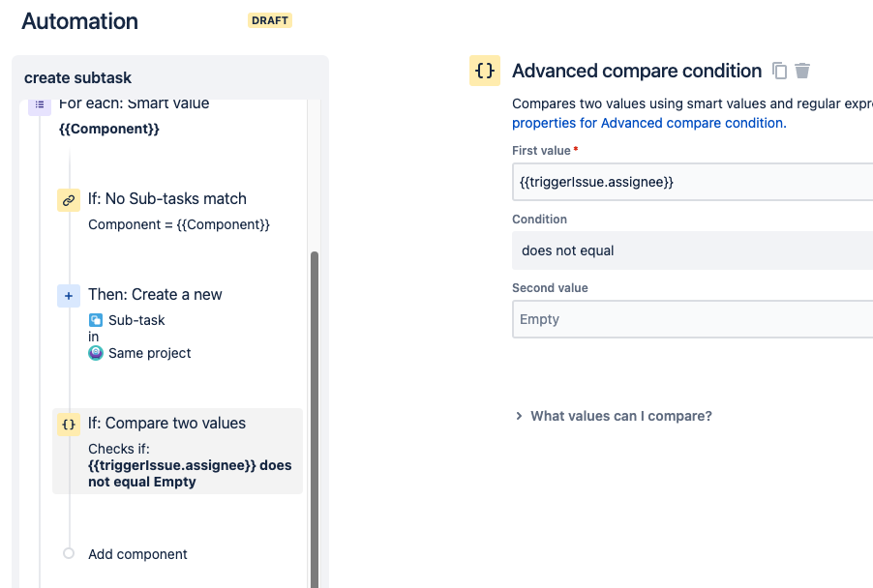This screenshot has height=588, width=873.
Task: Select the link icon for No Sub-tasks match
Action: pyautogui.click(x=69, y=200)
